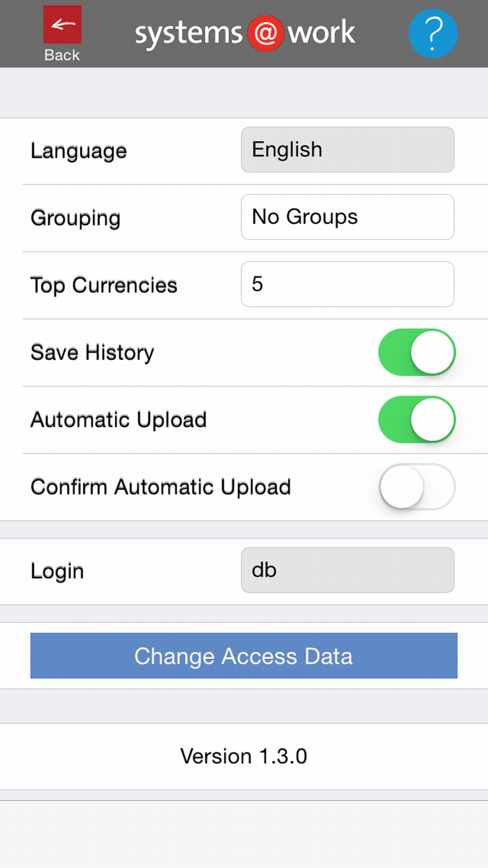
Task: Select the Language row label
Action: coord(79,151)
